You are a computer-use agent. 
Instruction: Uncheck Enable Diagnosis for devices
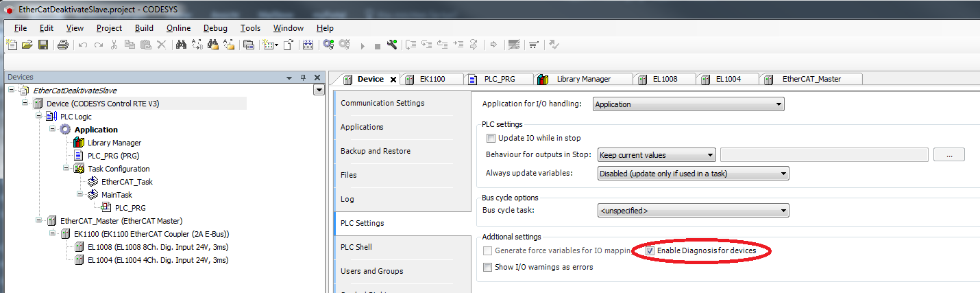pyautogui.click(x=650, y=251)
